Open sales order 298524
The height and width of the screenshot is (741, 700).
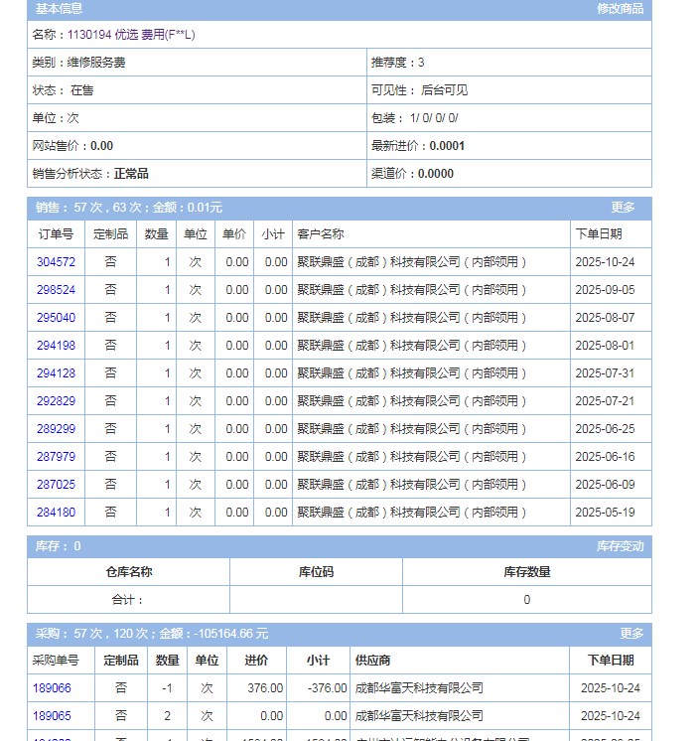[x=56, y=290]
